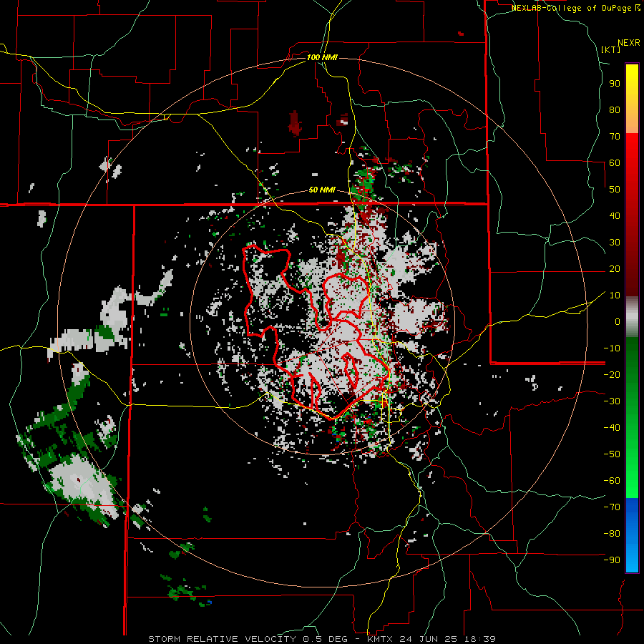This screenshot has width=644, height=644.
Task: Select the 20 value on the velocity scale
Action: [615, 268]
